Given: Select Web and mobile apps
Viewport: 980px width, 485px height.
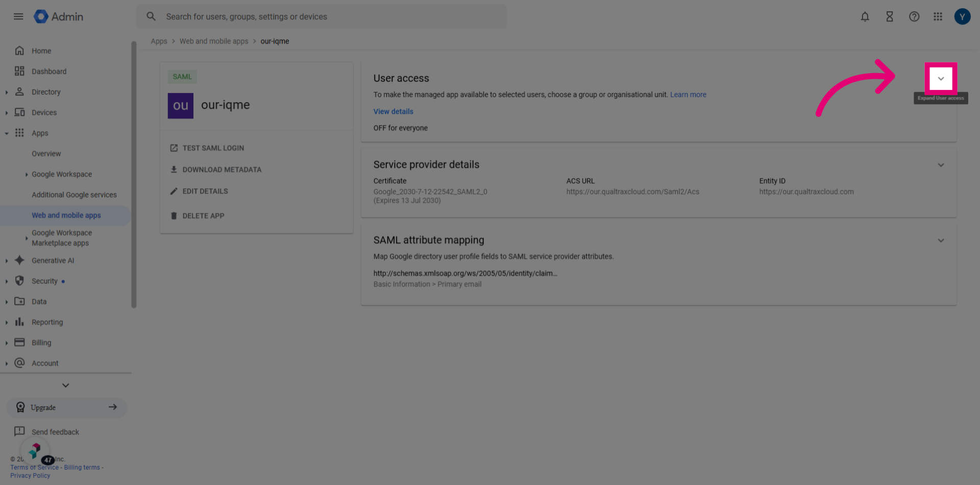Looking at the screenshot, I should (66, 215).
